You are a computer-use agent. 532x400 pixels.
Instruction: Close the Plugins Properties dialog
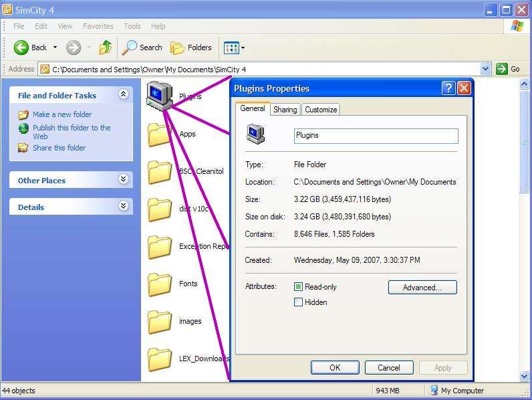coord(464,88)
